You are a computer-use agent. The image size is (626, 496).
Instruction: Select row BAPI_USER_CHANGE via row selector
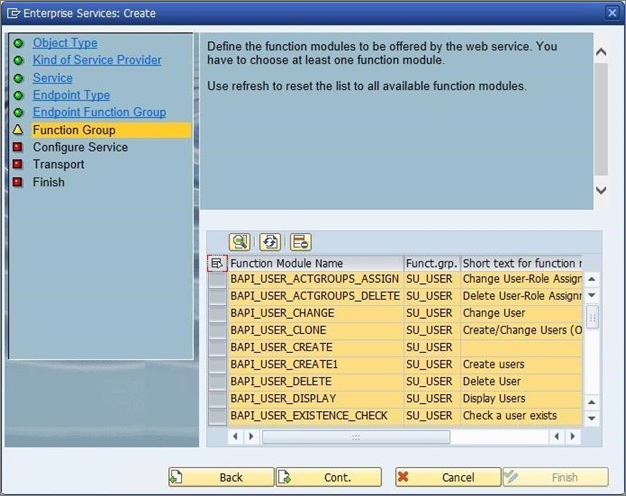218,313
